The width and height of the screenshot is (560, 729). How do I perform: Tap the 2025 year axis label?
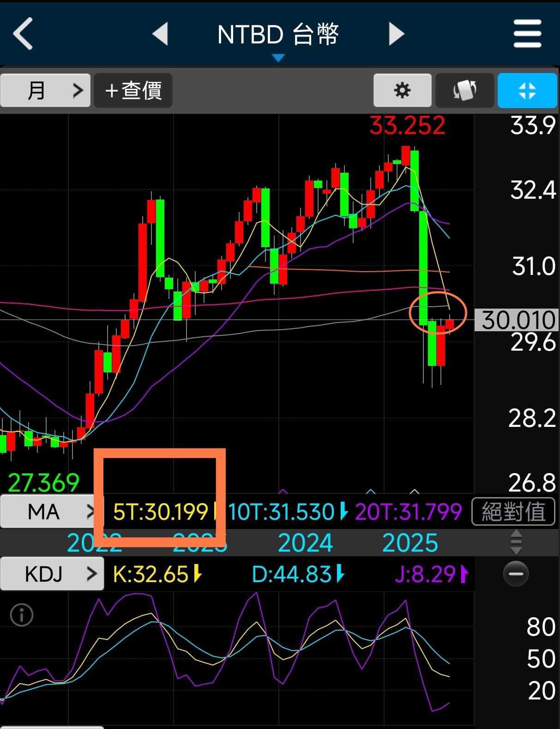[410, 543]
